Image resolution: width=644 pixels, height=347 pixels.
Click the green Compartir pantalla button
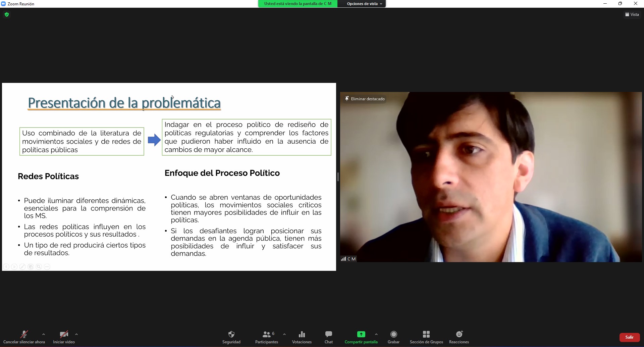point(361,337)
